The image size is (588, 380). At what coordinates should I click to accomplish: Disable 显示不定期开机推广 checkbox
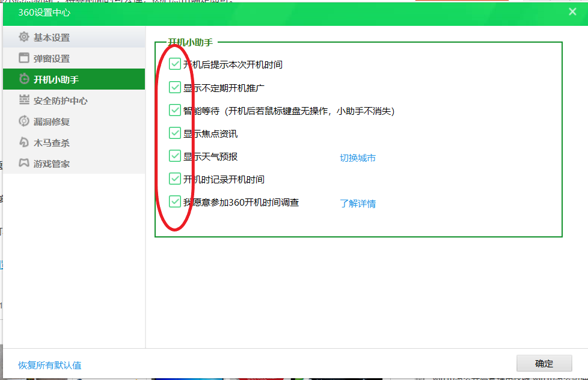point(175,87)
